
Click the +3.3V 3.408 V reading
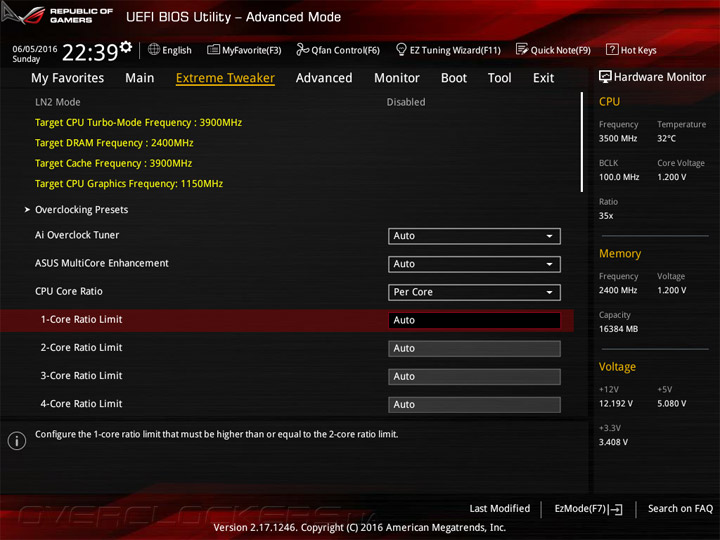(x=613, y=442)
